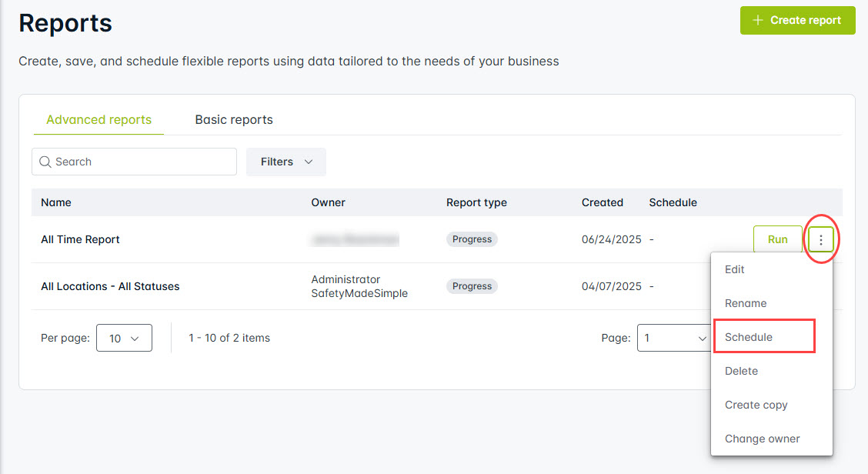Expand the Per page dropdown
Image resolution: width=868 pixels, height=474 pixels.
pos(124,338)
